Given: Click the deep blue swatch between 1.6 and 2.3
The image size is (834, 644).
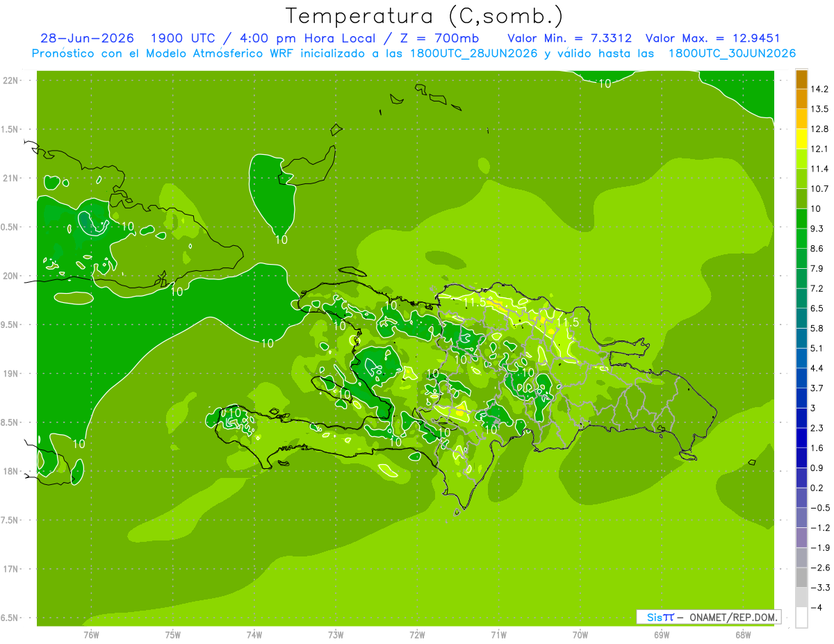Looking at the screenshot, I should (x=801, y=438).
